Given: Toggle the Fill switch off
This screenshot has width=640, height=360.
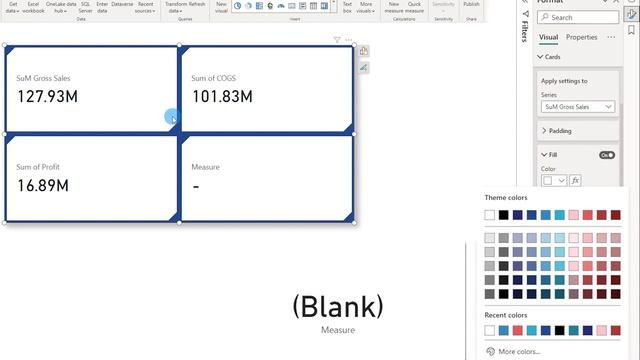Looking at the screenshot, I should (x=607, y=155).
